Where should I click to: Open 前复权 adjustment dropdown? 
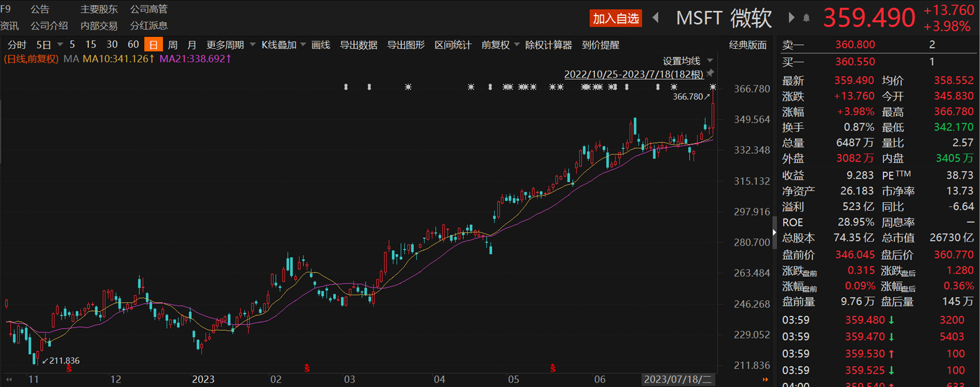coord(500,45)
